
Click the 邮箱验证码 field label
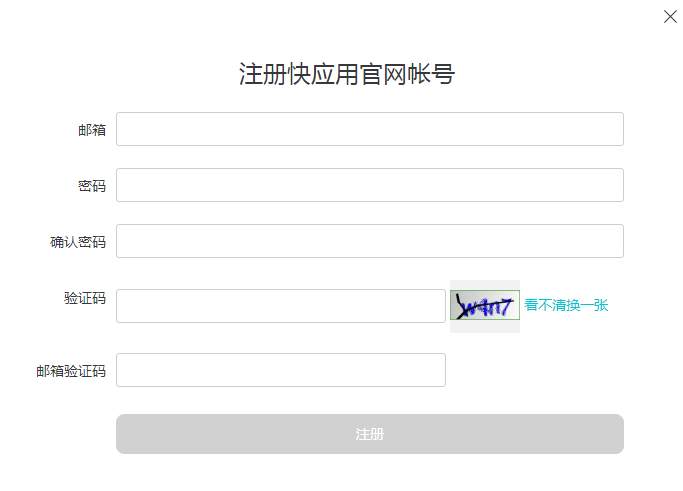click(71, 371)
